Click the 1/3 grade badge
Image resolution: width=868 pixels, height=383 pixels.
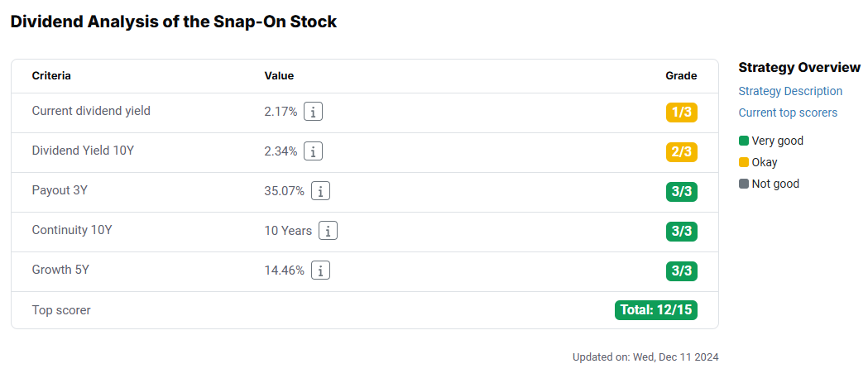pos(682,113)
